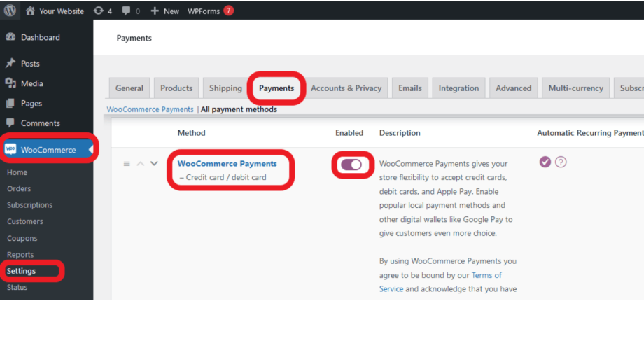Open the WooCommerce Payments sub-section link
Screen dimensions: 644x362
(x=150, y=109)
